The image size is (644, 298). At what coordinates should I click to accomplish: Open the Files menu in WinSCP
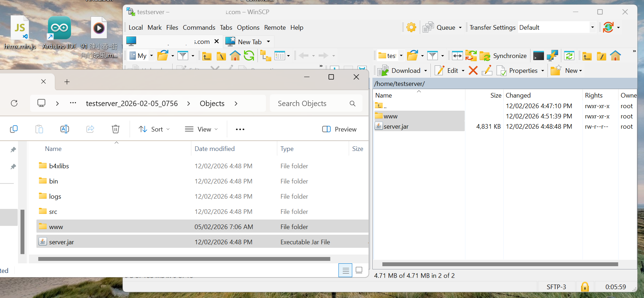(x=172, y=28)
